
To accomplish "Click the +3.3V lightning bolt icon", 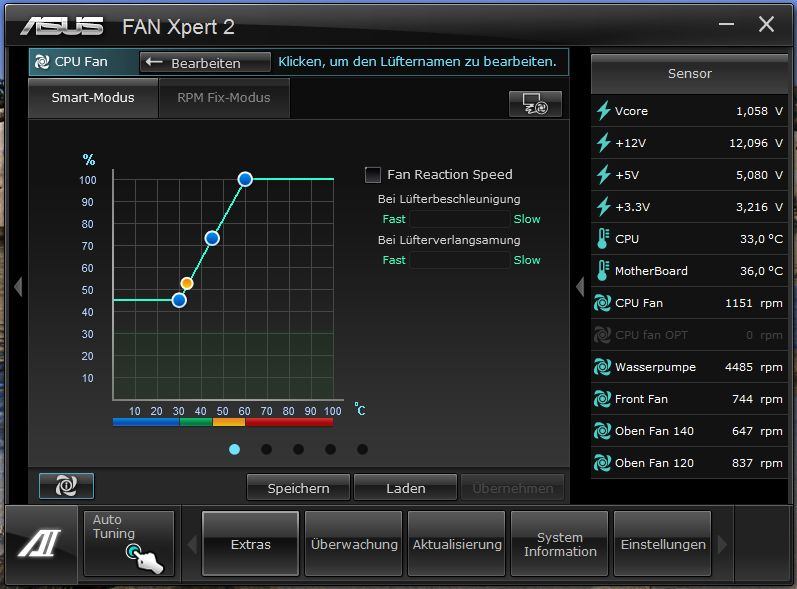I will pos(603,207).
